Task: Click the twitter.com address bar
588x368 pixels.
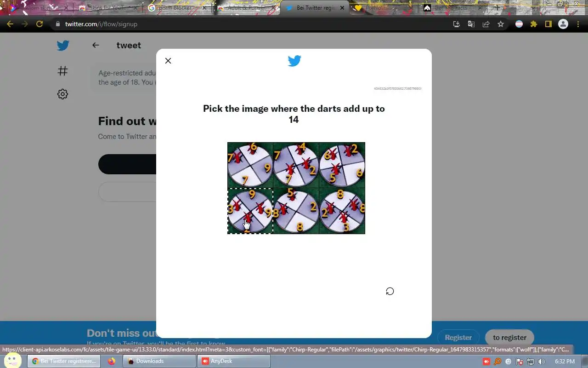Action: [x=248, y=24]
